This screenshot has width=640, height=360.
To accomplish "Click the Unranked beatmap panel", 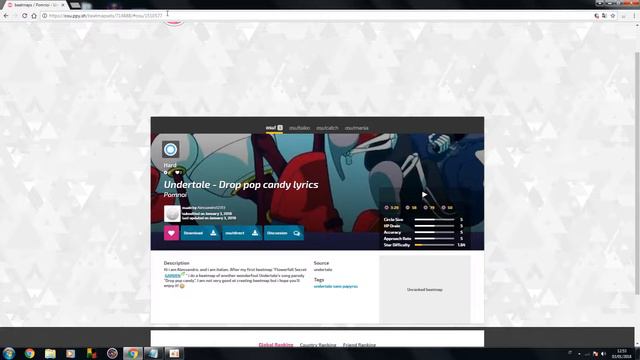I will [424, 289].
